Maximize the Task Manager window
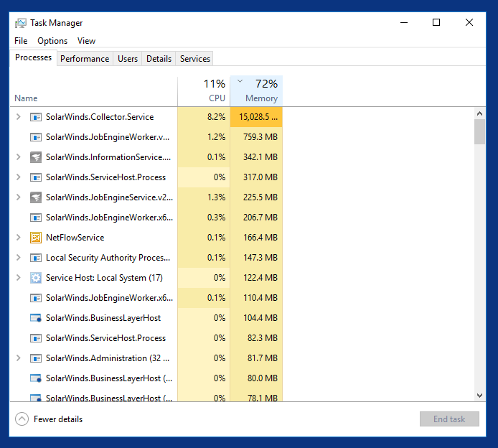This screenshot has height=448, width=498. point(436,22)
